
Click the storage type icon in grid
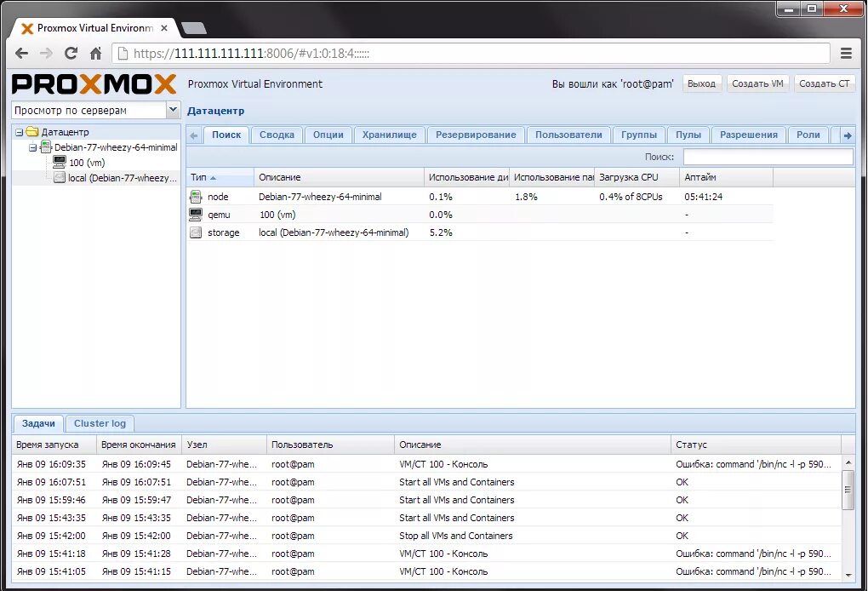coord(196,232)
